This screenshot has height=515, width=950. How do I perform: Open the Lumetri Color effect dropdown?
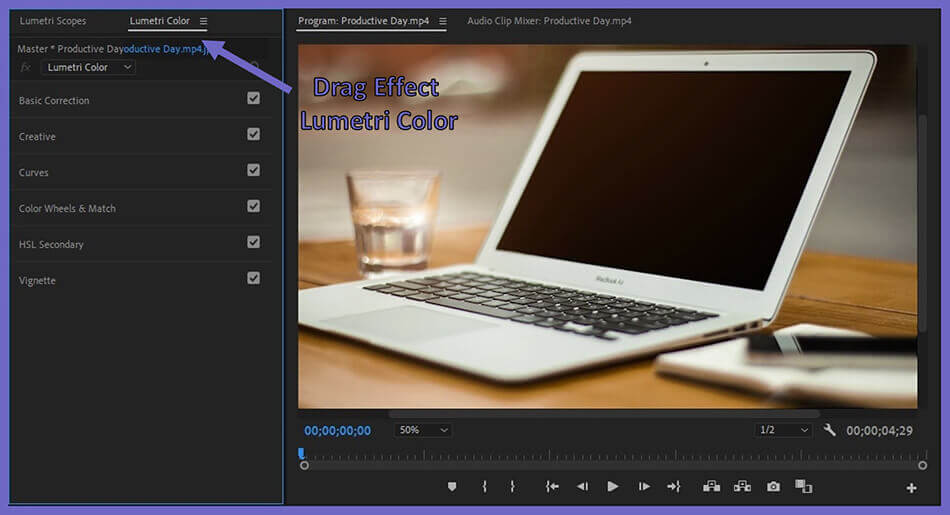[88, 67]
